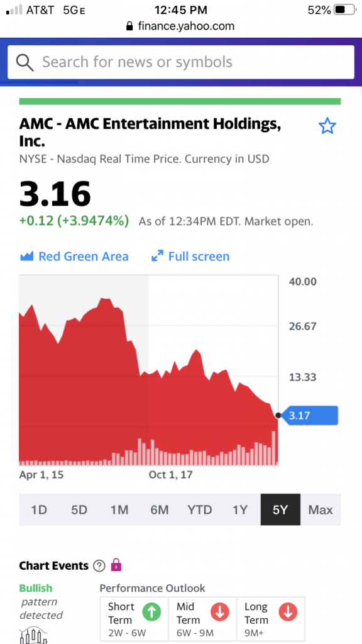
Task: Show the Max time range
Action: click(x=321, y=509)
